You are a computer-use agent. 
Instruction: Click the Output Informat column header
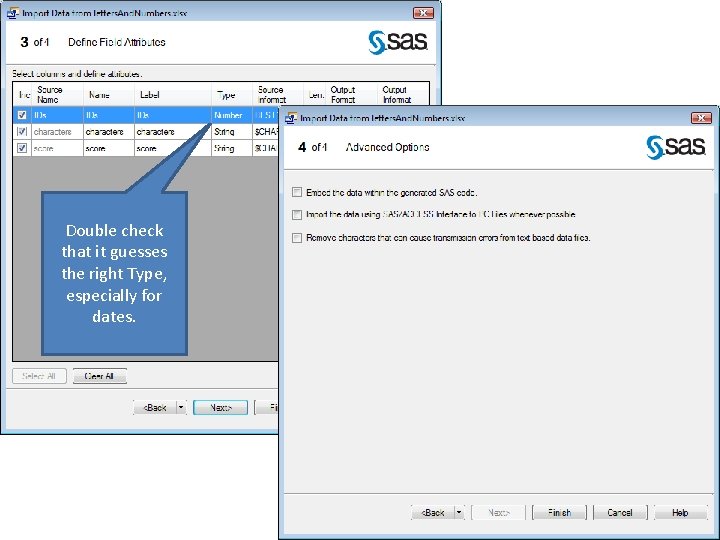[403, 95]
